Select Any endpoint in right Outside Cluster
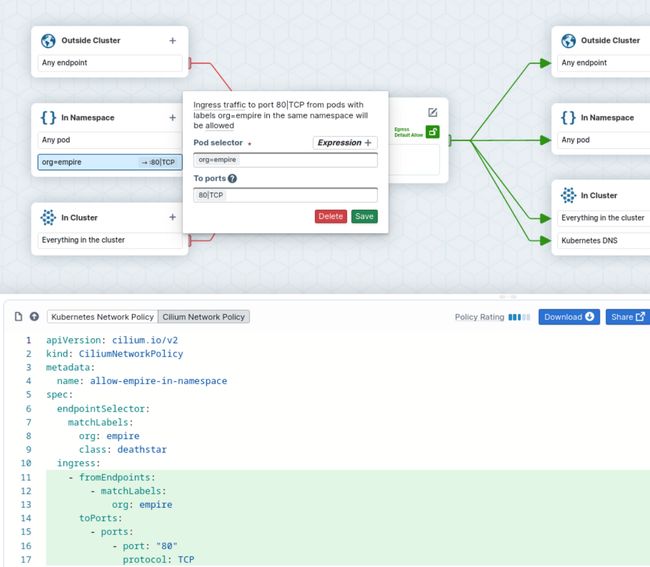The image size is (650, 567). [604, 63]
